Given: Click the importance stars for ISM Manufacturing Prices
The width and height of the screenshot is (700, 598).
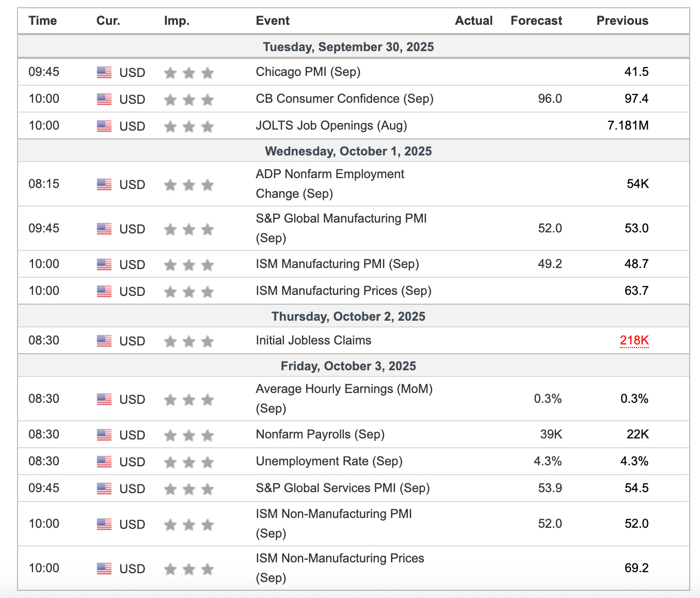Looking at the screenshot, I should (189, 292).
